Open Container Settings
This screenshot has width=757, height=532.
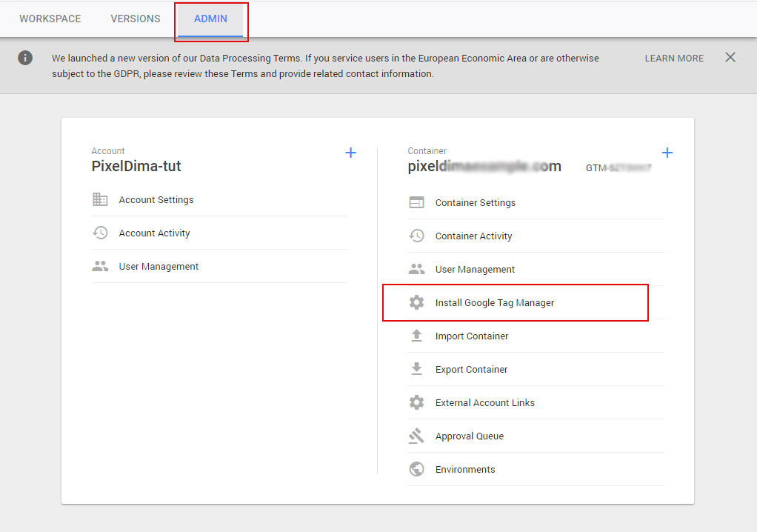[475, 203]
